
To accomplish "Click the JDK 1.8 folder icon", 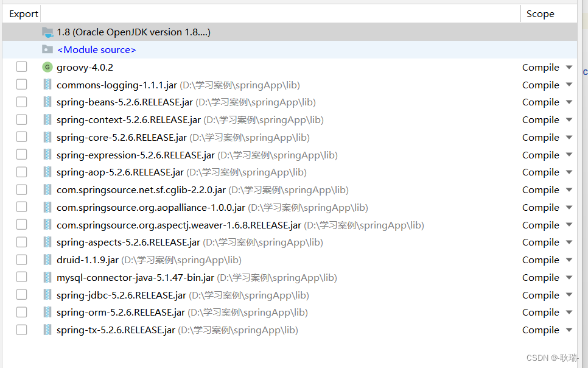I will click(x=47, y=32).
